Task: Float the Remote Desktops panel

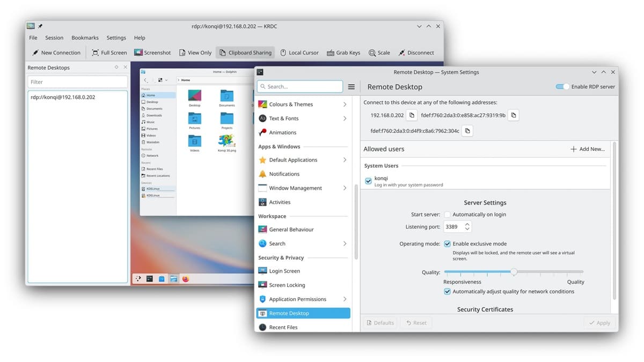Action: (116, 67)
